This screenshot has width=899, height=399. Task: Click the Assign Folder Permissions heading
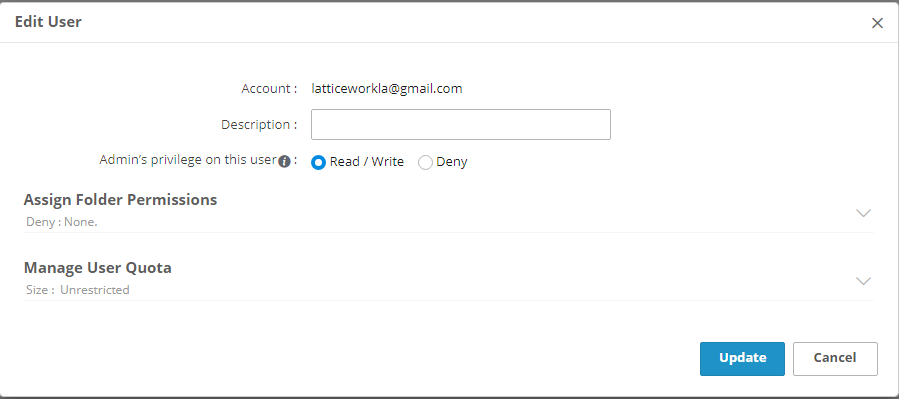point(120,200)
